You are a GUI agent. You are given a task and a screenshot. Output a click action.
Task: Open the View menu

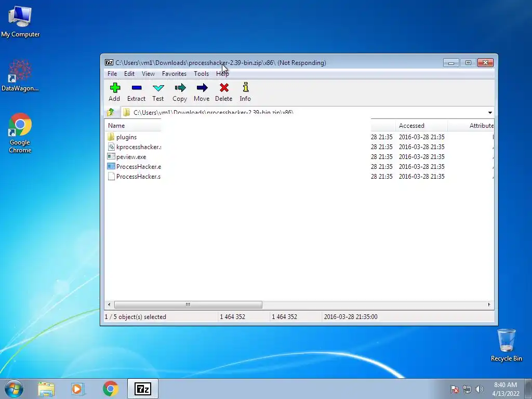[148, 74]
